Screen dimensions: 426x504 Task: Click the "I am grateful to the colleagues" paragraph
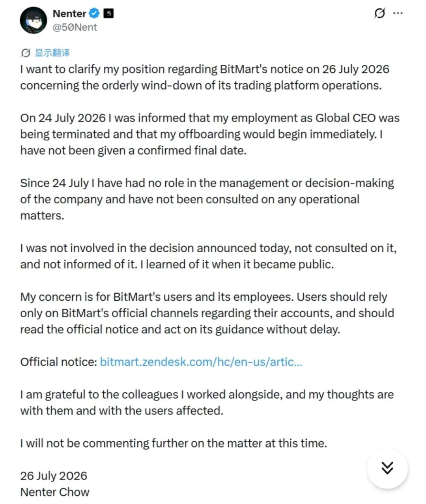207,403
